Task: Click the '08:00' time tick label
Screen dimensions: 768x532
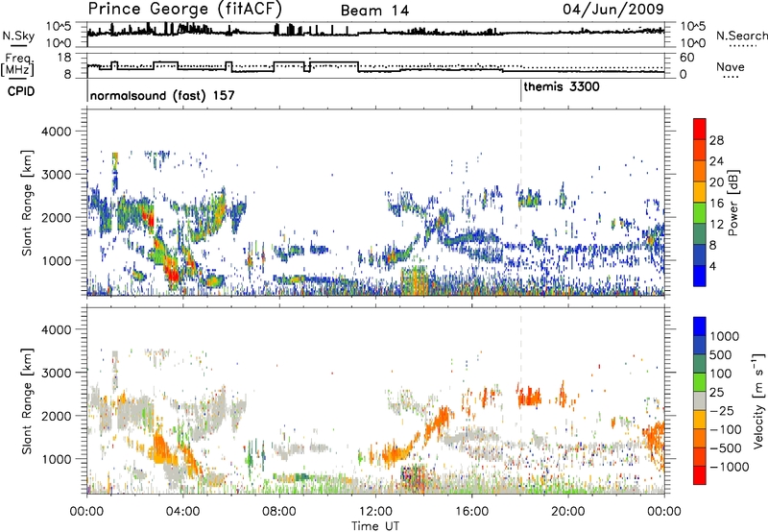Action: tap(278, 512)
